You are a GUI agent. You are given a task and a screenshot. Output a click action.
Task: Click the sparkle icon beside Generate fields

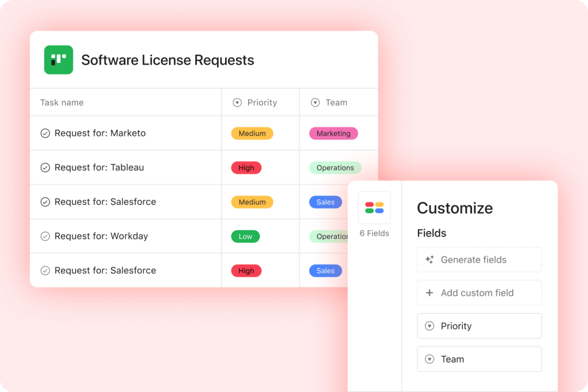point(430,260)
